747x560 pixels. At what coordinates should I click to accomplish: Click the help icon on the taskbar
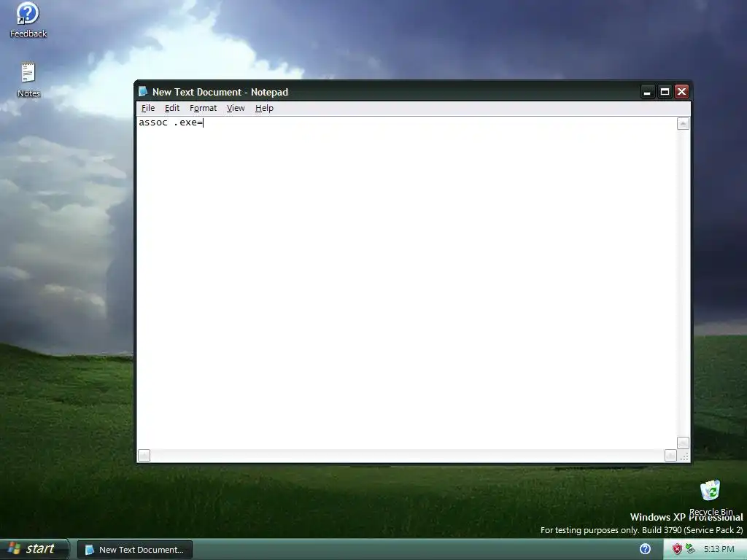coord(645,549)
